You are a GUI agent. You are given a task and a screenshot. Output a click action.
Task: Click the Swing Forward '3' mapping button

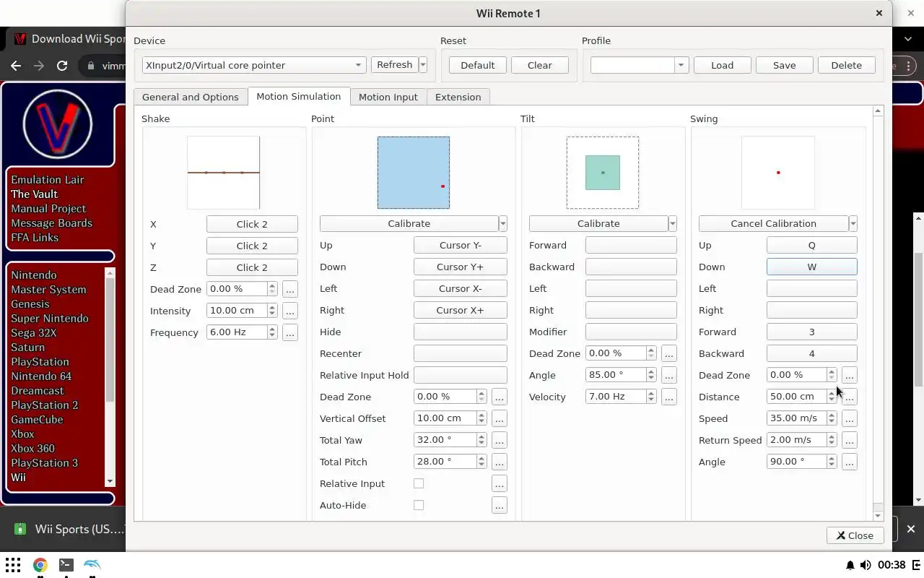click(812, 332)
